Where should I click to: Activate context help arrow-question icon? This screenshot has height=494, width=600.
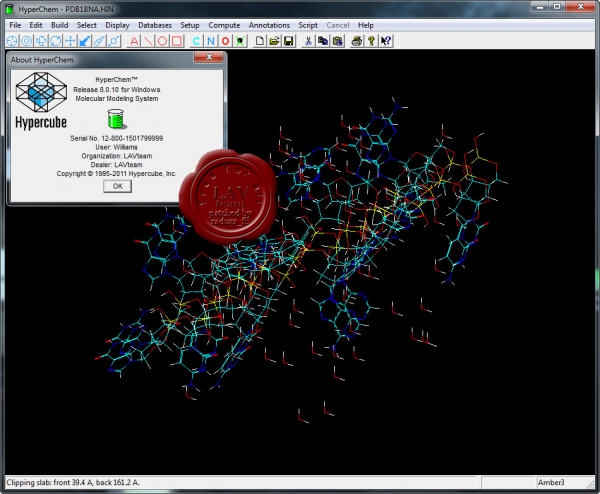click(386, 41)
